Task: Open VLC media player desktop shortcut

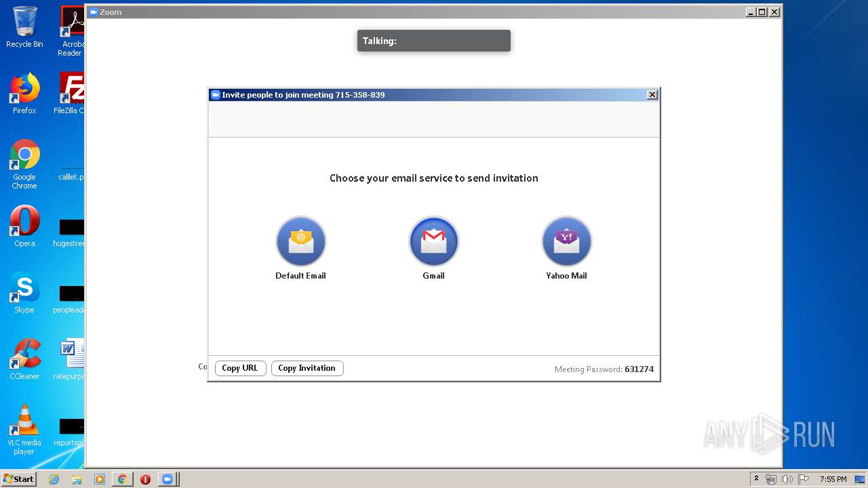Action: [x=24, y=430]
